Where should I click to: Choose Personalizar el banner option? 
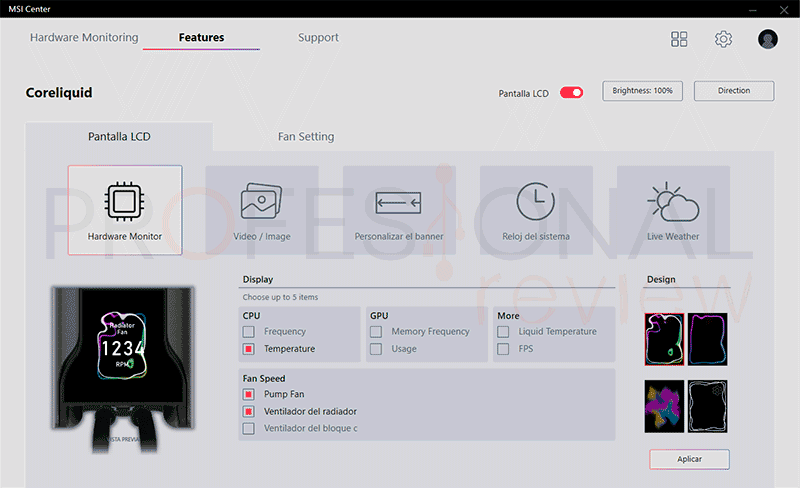[x=399, y=210]
